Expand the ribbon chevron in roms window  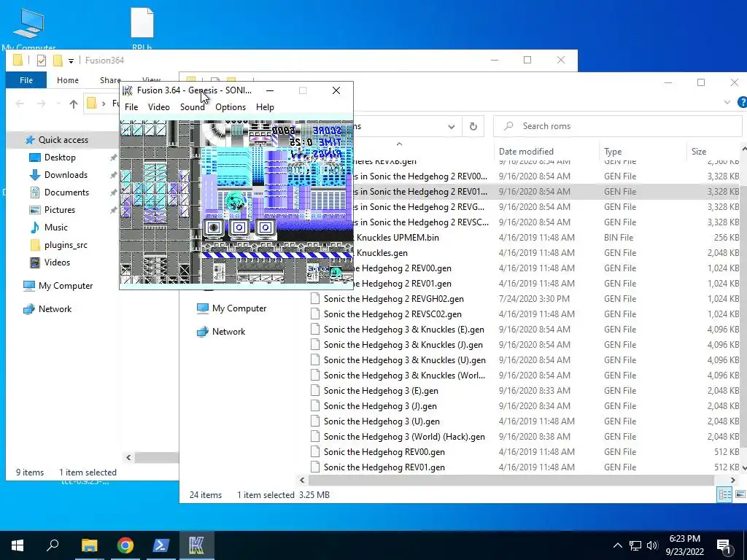727,102
